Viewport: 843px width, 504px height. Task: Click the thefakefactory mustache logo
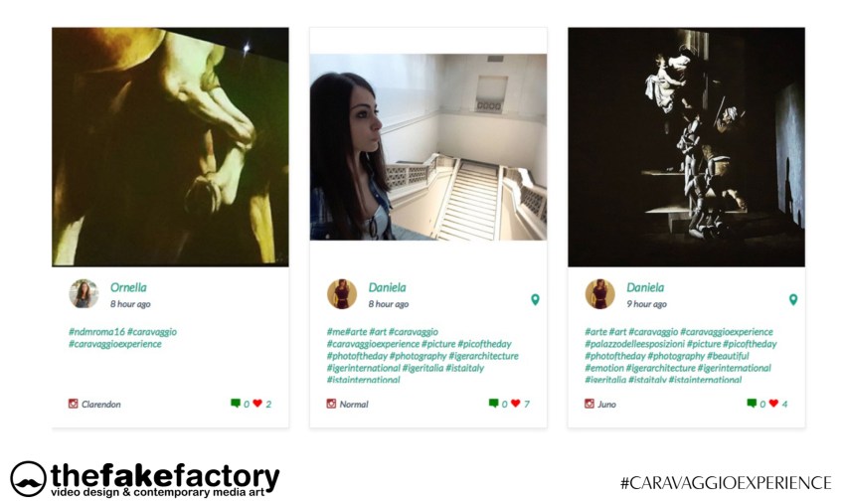pyautogui.click(x=29, y=478)
